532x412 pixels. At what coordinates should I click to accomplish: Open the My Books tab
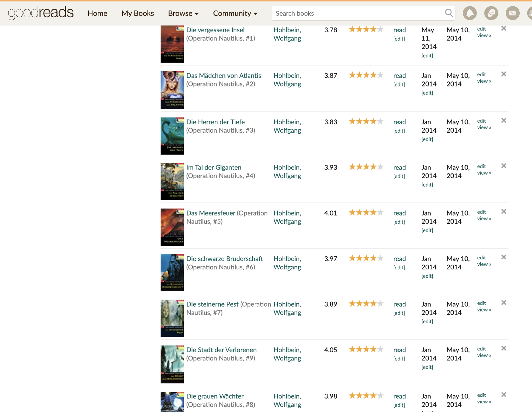tap(138, 13)
